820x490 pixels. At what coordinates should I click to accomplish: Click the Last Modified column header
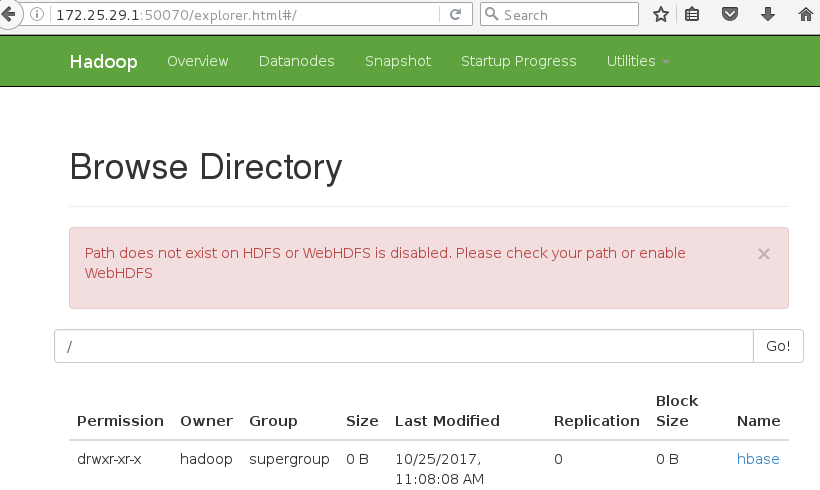(x=447, y=421)
